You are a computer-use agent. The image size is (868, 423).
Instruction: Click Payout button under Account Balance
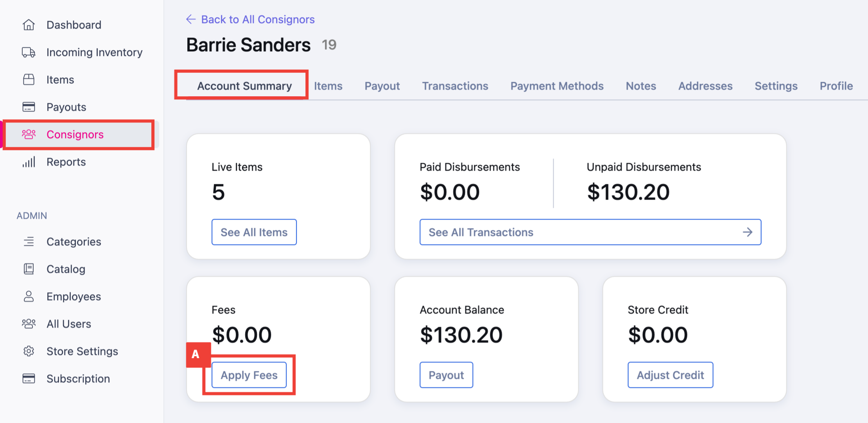(446, 375)
